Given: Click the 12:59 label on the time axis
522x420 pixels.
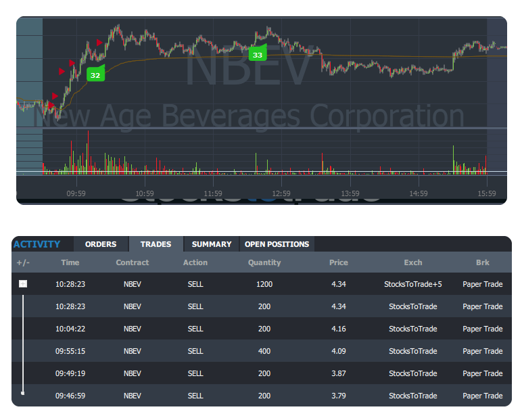Looking at the screenshot, I should point(281,193).
